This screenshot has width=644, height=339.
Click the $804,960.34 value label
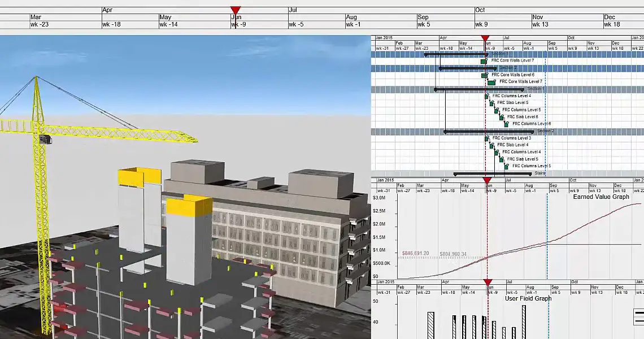[x=455, y=254]
